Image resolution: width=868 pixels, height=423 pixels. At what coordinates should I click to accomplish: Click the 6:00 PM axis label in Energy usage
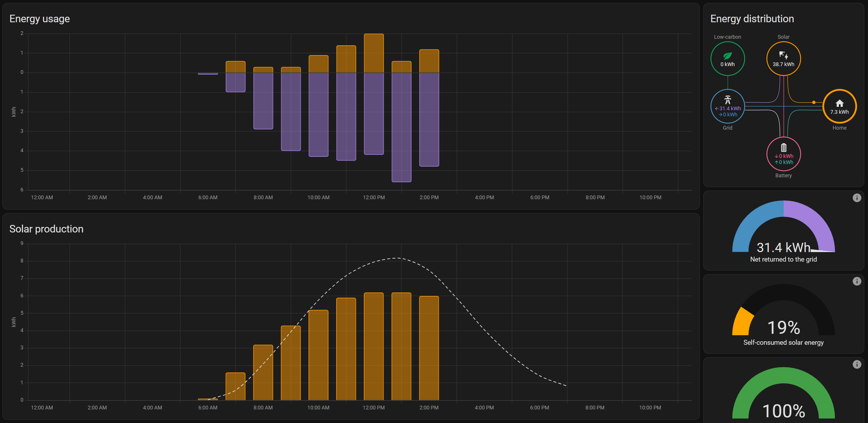click(539, 198)
